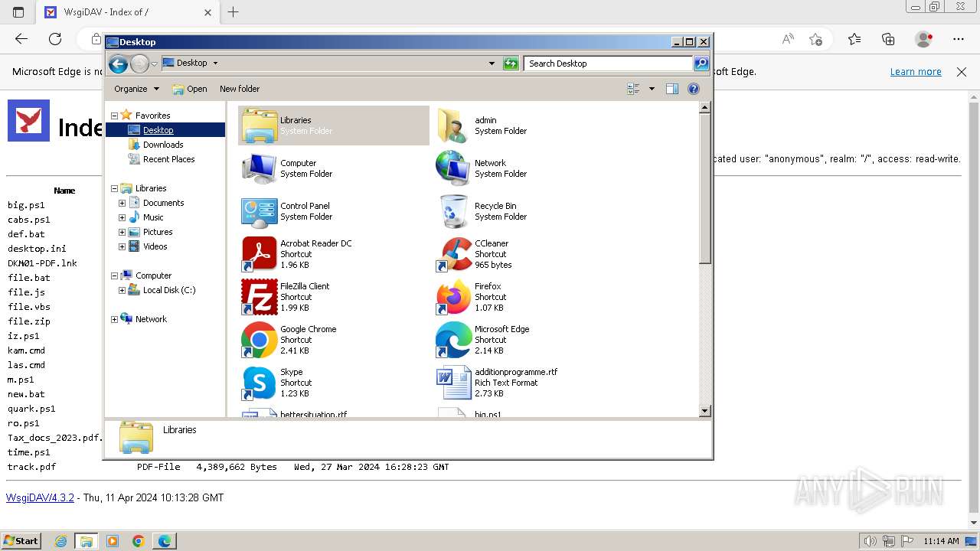This screenshot has width=980, height=551.
Task: Click file.zip in the browser listing
Action: (x=29, y=321)
